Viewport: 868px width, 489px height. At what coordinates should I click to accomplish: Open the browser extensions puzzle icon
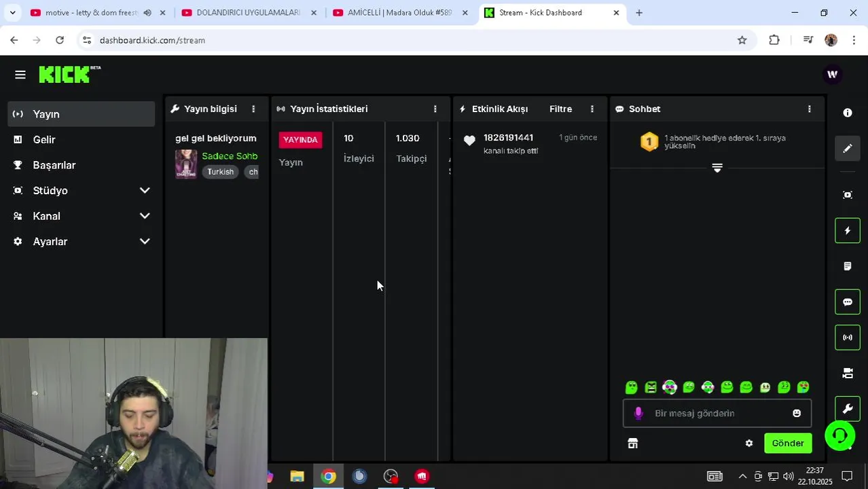[x=774, y=40]
